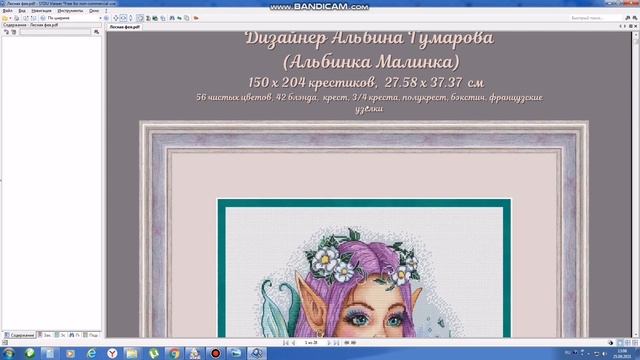Rotate the page counterclockwise

(x=25, y=18)
